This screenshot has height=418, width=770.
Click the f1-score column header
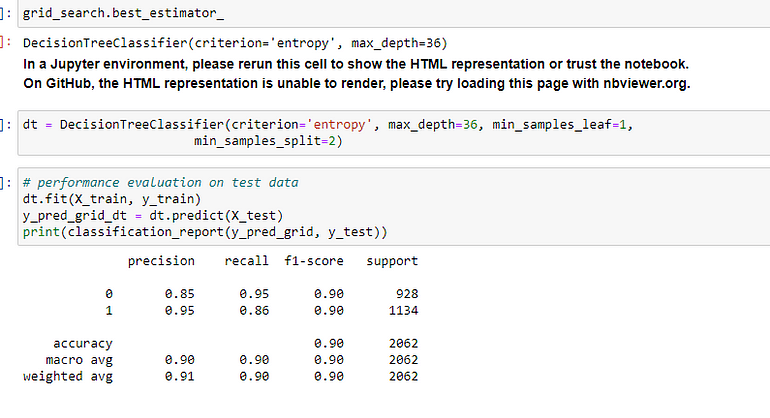(x=314, y=261)
